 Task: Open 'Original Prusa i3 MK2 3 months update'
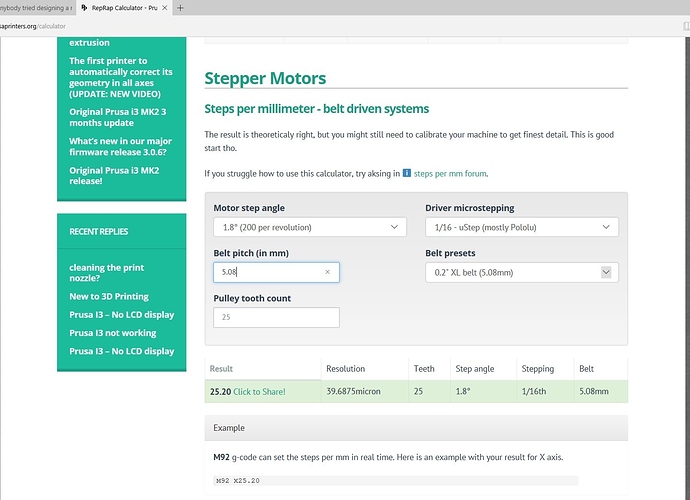(x=117, y=118)
